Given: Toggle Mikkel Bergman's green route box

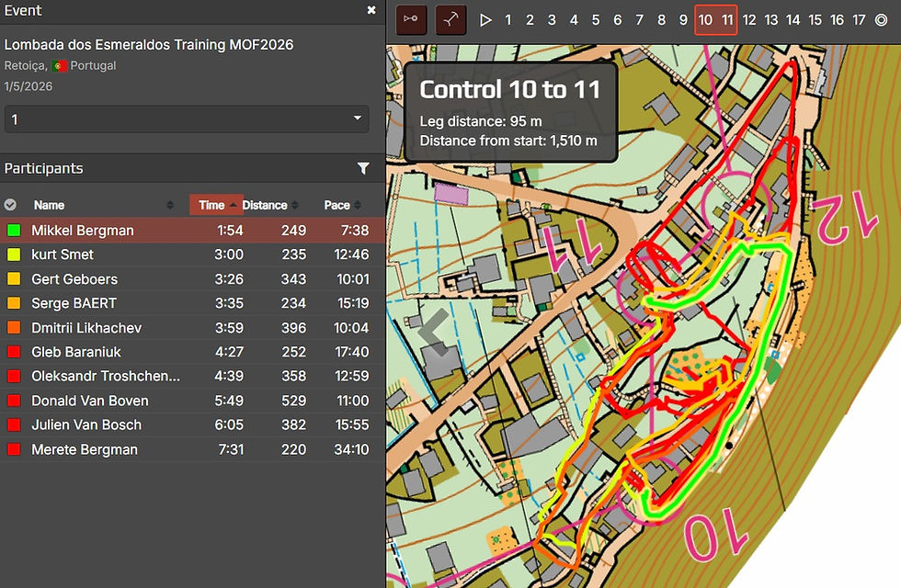Looking at the screenshot, I should pos(13,231).
